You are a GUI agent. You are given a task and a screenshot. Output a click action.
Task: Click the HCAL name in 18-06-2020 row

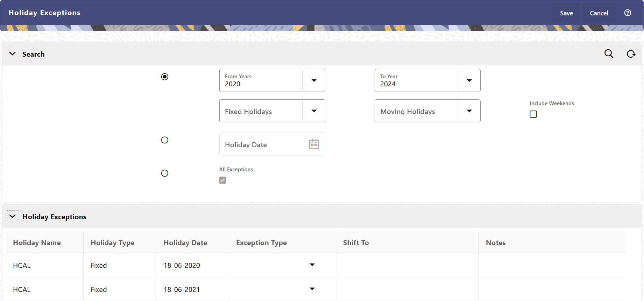[22, 265]
